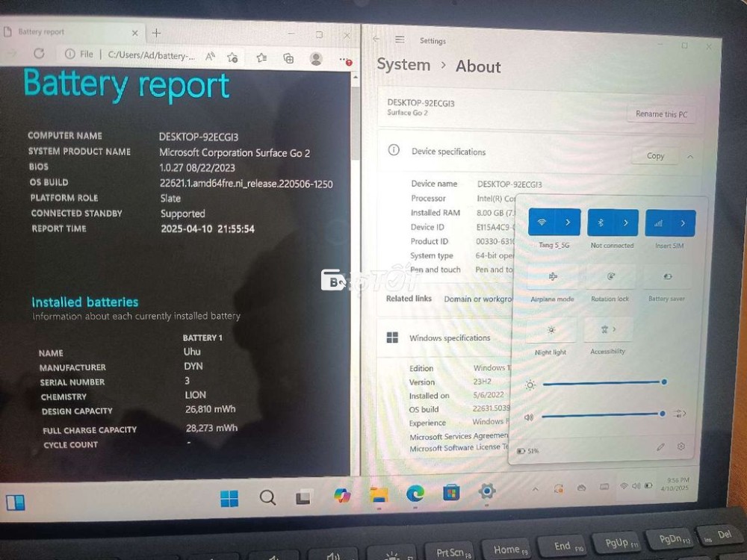Viewport: 747px width, 560px height.
Task: Switch to Microsoft Edge on the taskbar
Action: [x=415, y=493]
